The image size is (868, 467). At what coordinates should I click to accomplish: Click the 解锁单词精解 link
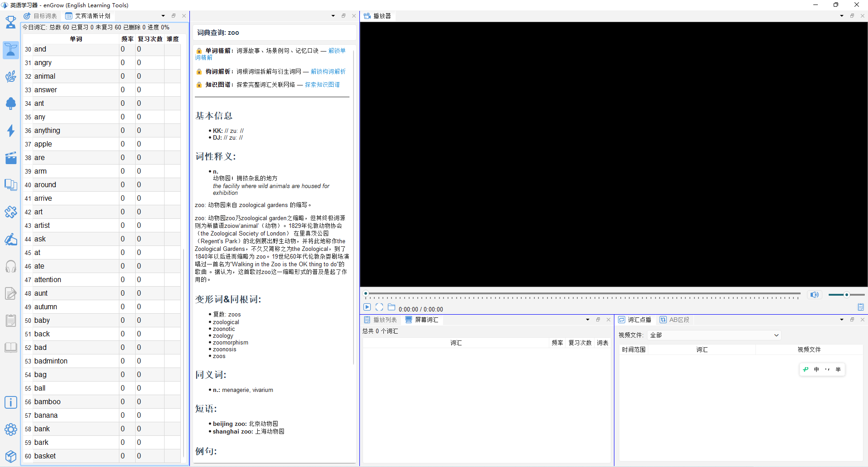pos(336,51)
